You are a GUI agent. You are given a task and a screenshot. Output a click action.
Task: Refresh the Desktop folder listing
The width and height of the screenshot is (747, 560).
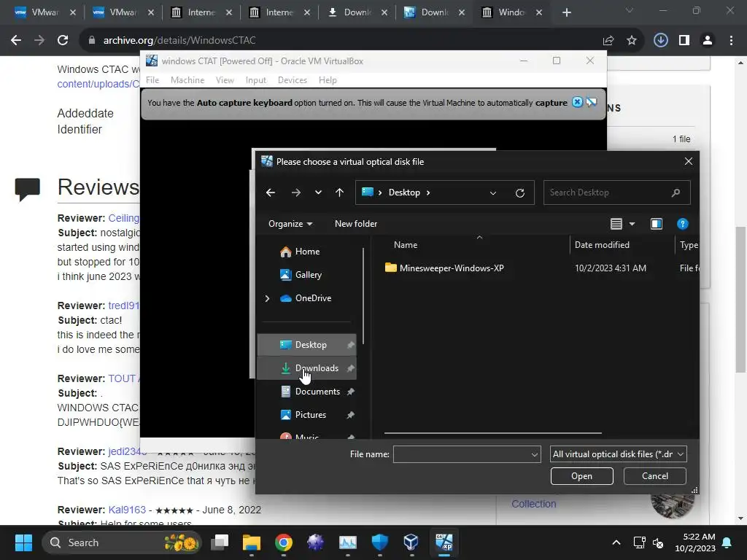point(520,192)
